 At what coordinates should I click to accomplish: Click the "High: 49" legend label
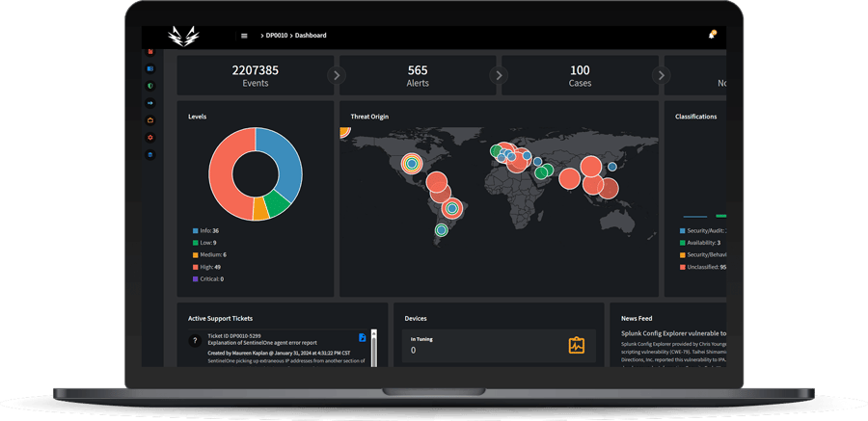pyautogui.click(x=210, y=267)
